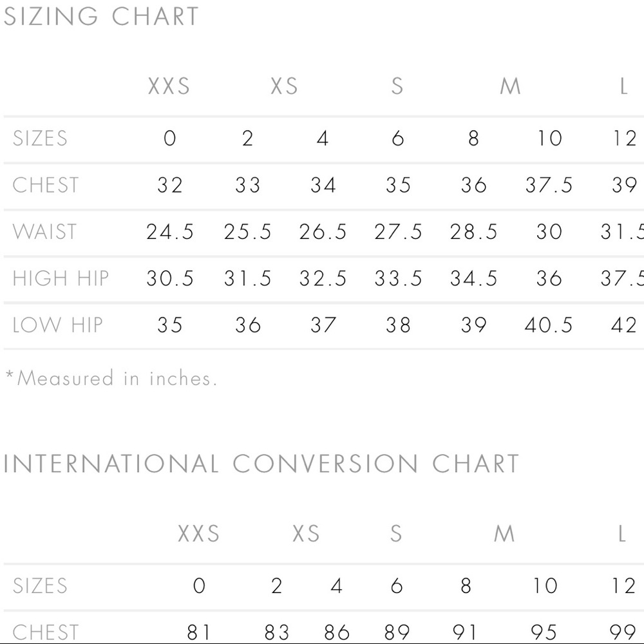This screenshot has width=644, height=644.
Task: Click the INTERNATIONAL CONVERSION CHART heading
Action: coord(261,464)
